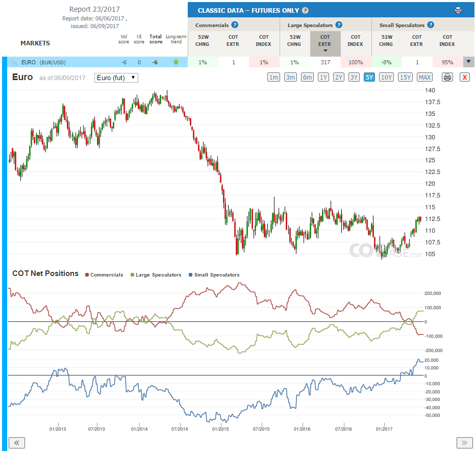Sort by Small Speculators COT INDEX column

coord(447,40)
